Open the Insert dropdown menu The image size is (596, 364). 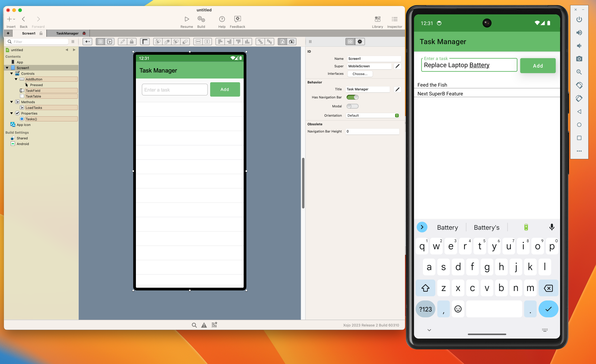point(11,19)
